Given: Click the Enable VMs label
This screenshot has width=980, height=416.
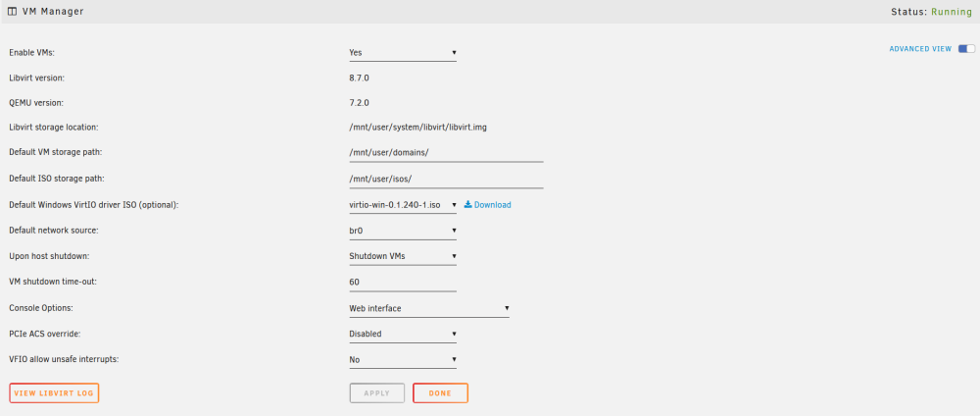Looking at the screenshot, I should click(x=32, y=53).
